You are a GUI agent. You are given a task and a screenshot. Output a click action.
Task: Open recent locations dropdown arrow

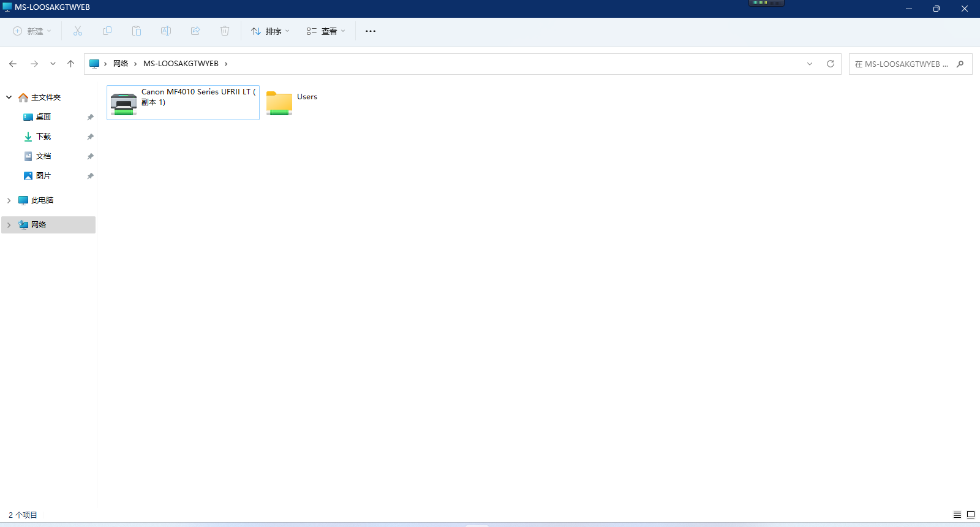53,64
